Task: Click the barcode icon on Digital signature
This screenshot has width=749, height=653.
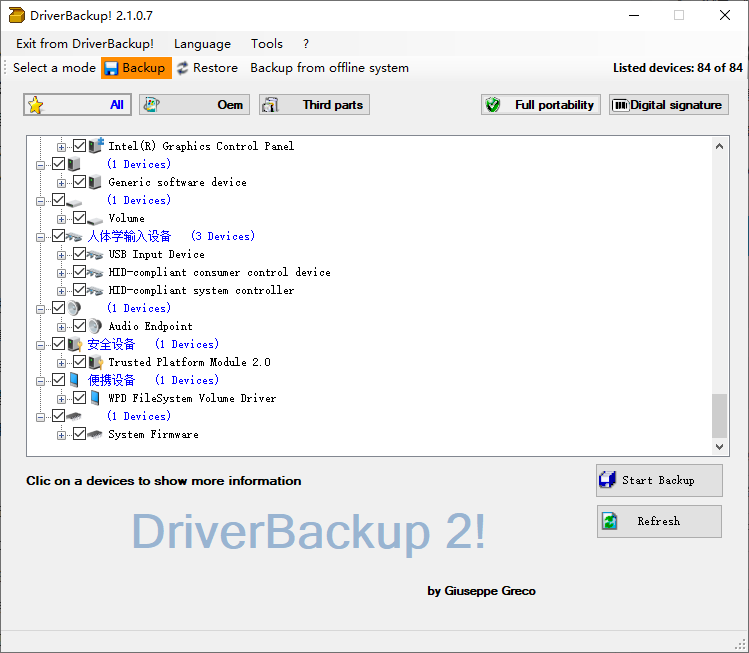Action: [621, 105]
